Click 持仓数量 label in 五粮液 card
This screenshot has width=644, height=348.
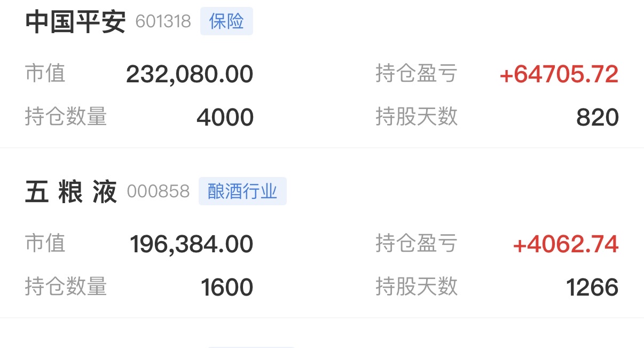click(x=66, y=287)
